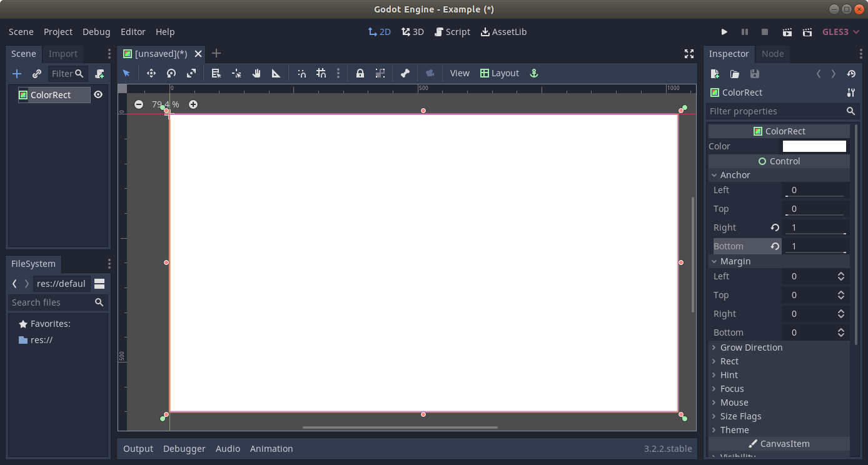This screenshot has width=868, height=465.
Task: Open the Debug menu
Action: tap(96, 32)
